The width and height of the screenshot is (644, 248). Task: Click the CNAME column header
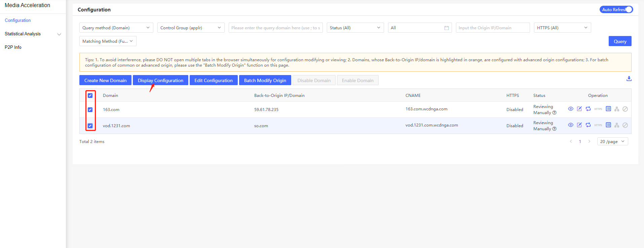[x=413, y=96]
